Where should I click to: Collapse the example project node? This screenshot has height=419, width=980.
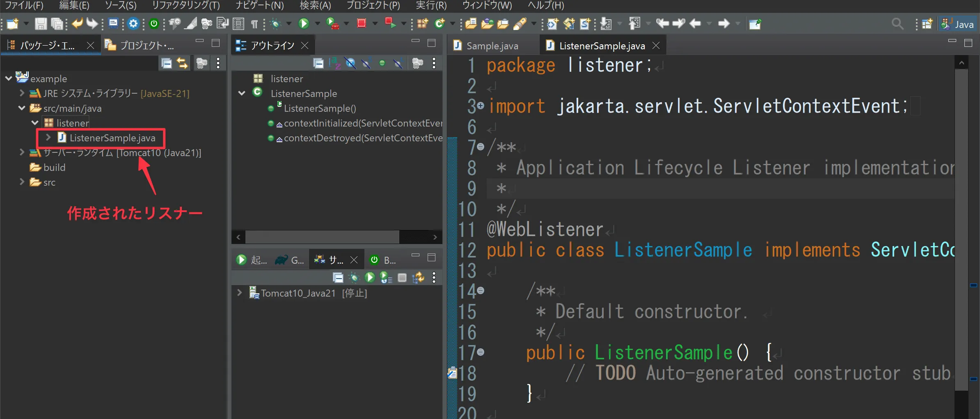pos(9,78)
